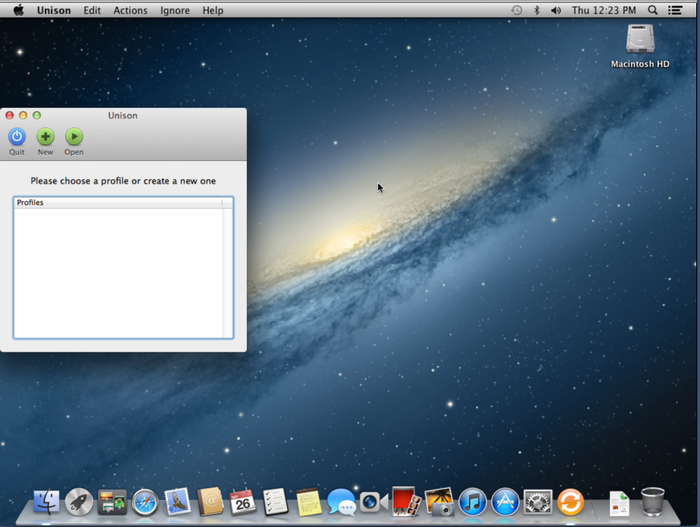This screenshot has height=527, width=700.
Task: Open Safari from the dock
Action: click(145, 501)
